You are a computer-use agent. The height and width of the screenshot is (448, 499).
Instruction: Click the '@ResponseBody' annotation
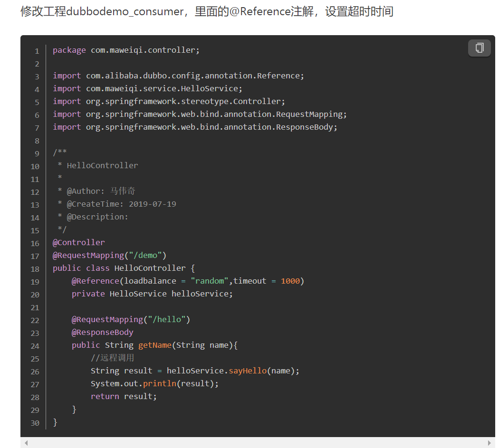coord(103,332)
